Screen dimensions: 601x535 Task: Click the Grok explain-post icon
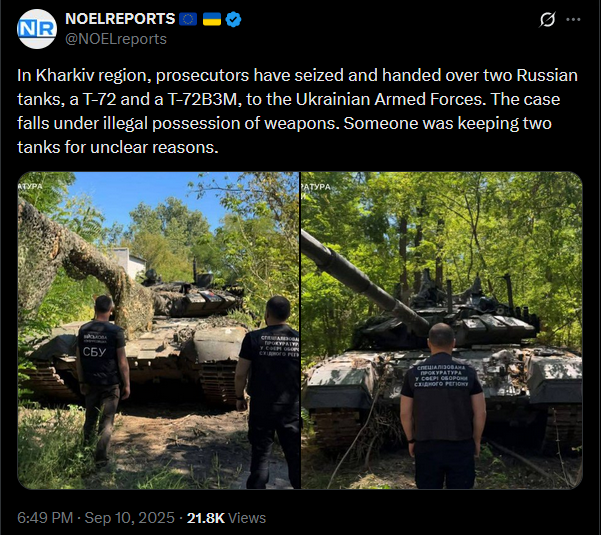[x=547, y=19]
